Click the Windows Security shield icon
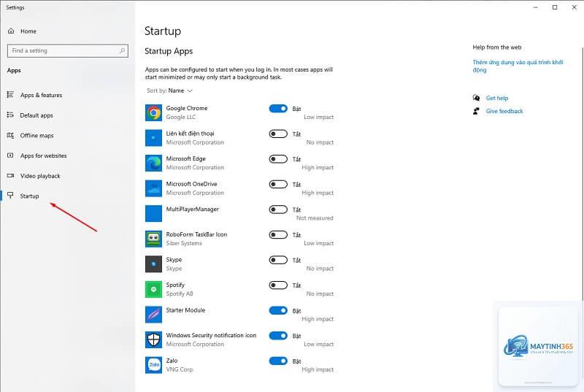 (153, 340)
